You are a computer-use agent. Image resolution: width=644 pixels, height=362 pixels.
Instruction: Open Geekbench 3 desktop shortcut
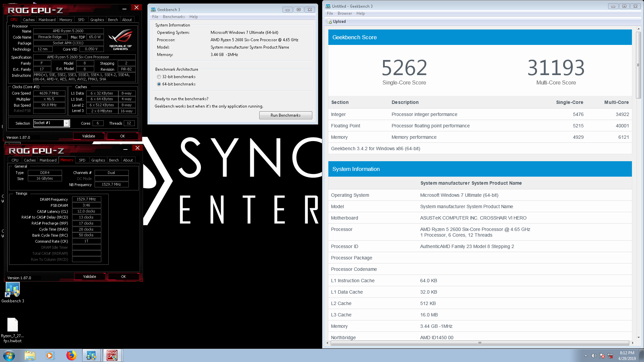click(13, 292)
